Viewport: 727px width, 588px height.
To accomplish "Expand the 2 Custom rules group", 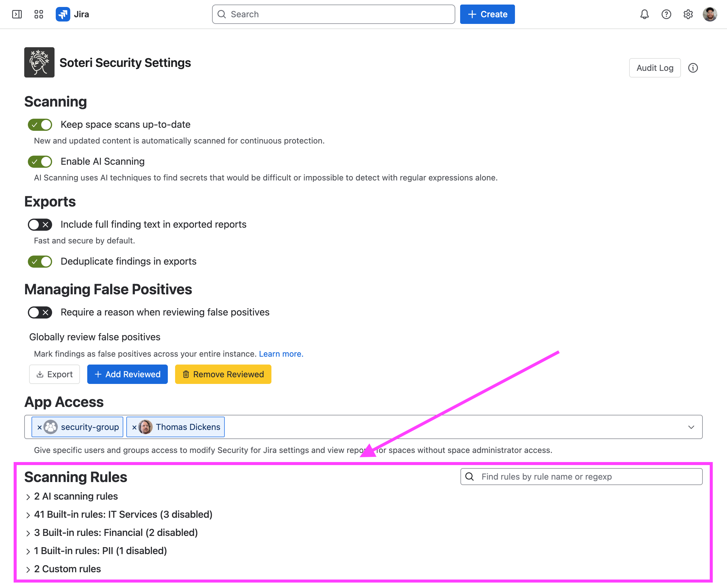I will coord(63,569).
